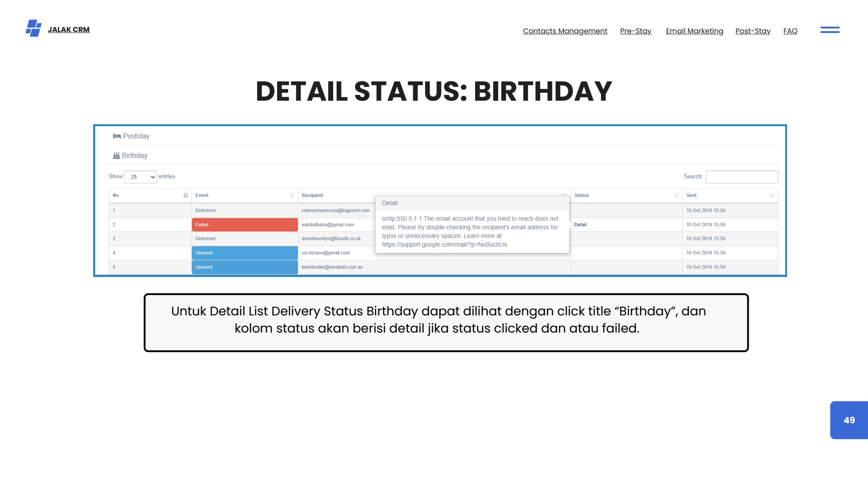
Task: Open the Pre-Stay navigation link
Action: pyautogui.click(x=636, y=31)
